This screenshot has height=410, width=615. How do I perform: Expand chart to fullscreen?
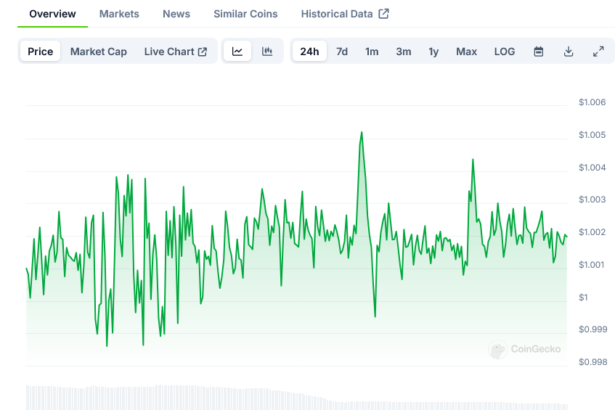pos(598,52)
